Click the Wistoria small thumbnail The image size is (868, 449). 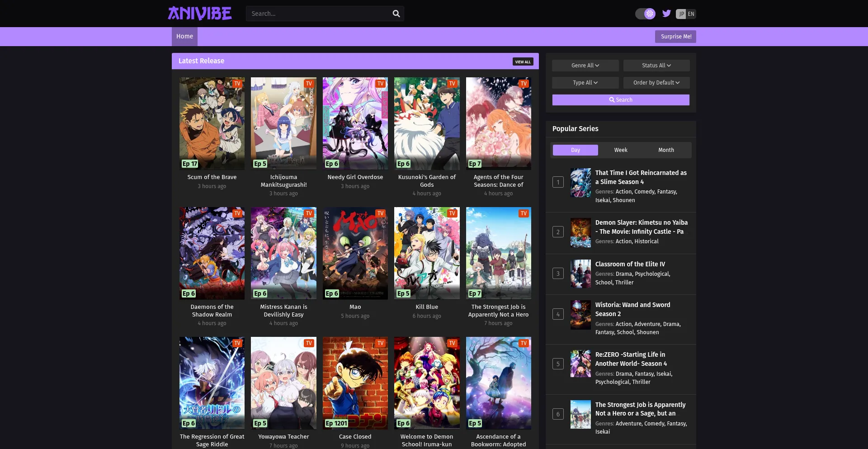(580, 315)
